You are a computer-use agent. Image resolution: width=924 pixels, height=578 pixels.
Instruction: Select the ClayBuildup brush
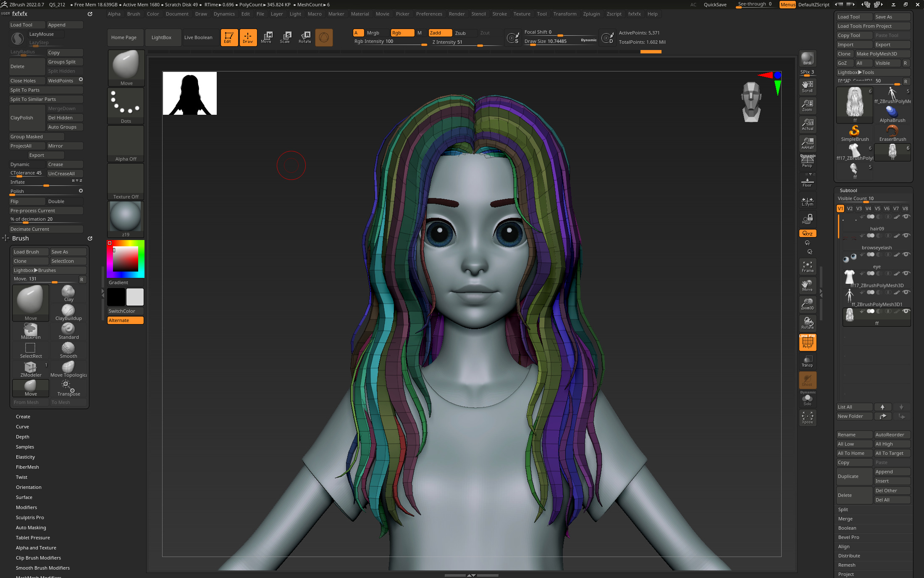coord(68,312)
